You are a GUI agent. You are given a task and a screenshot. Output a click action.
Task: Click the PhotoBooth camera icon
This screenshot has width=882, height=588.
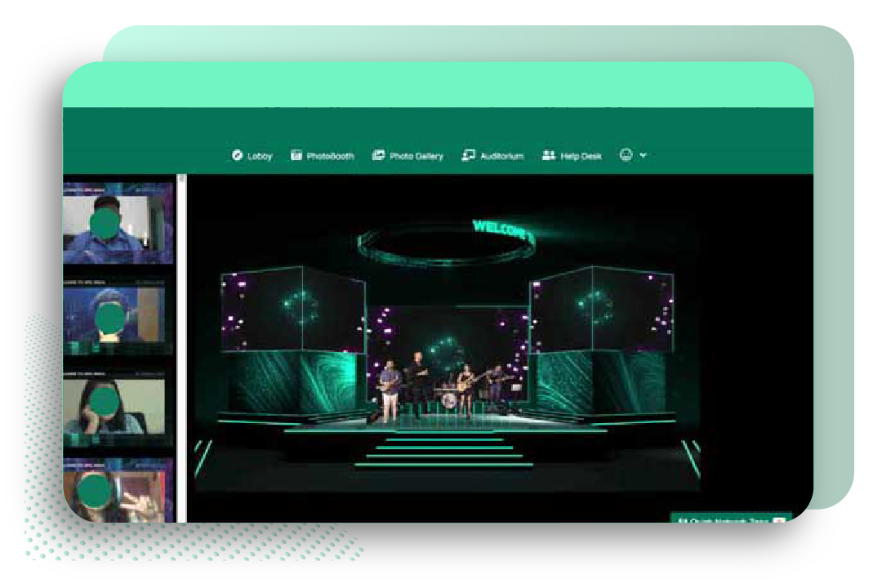[296, 156]
